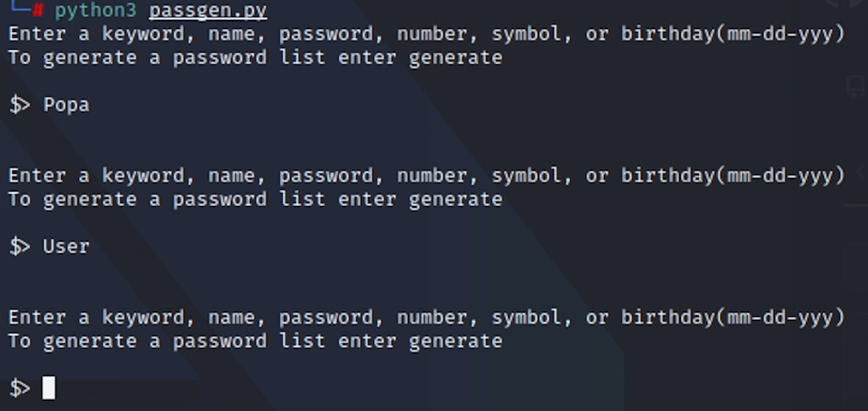Click the faint monitor icon at right edge
This screenshot has height=411, width=868.
pyautogui.click(x=855, y=87)
